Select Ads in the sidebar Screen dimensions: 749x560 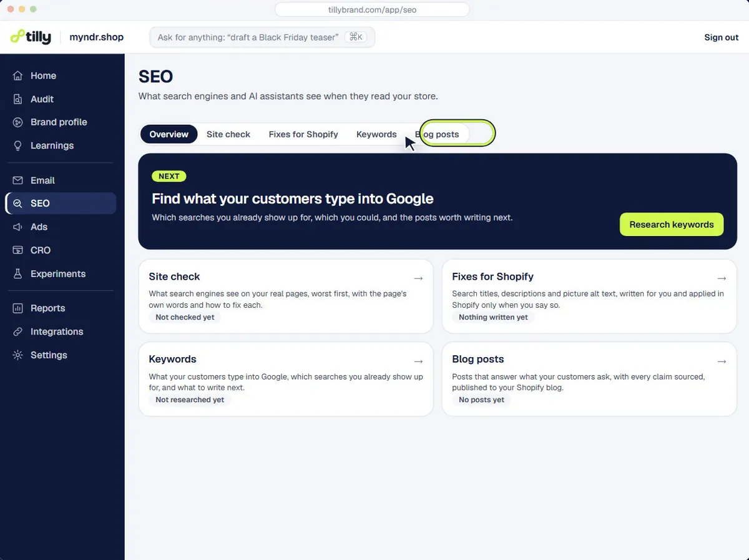61,227
